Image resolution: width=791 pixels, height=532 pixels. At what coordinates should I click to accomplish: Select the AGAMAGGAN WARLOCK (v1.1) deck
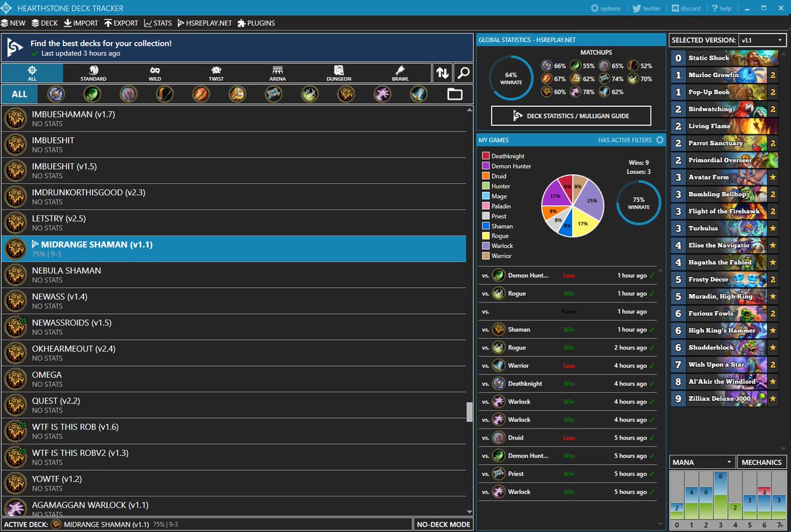click(x=234, y=506)
